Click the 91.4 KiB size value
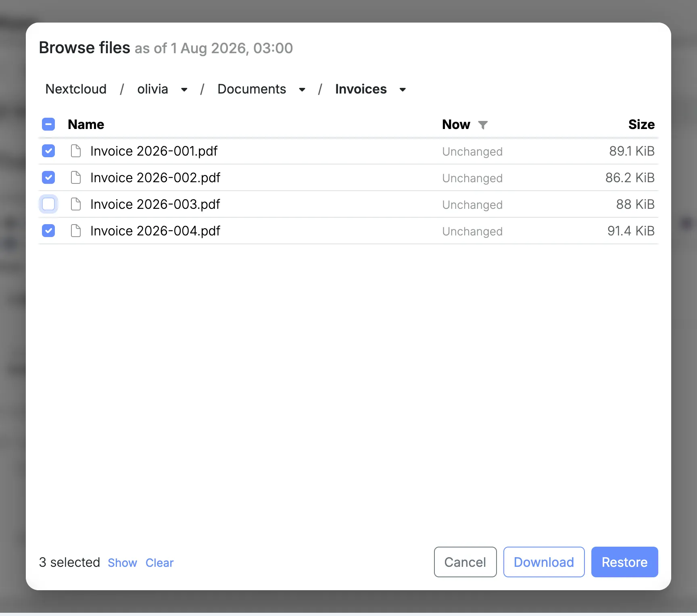Screen dimensions: 697x616 tap(631, 231)
